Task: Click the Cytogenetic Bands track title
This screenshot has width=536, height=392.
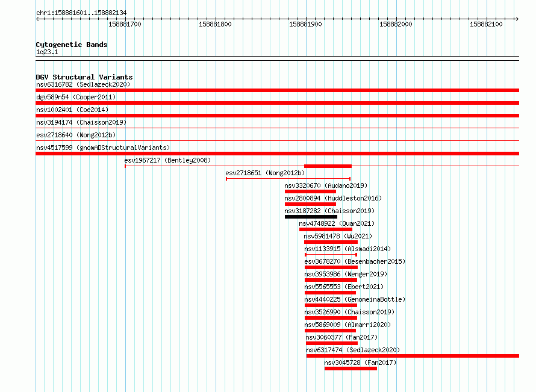Action: click(x=72, y=45)
